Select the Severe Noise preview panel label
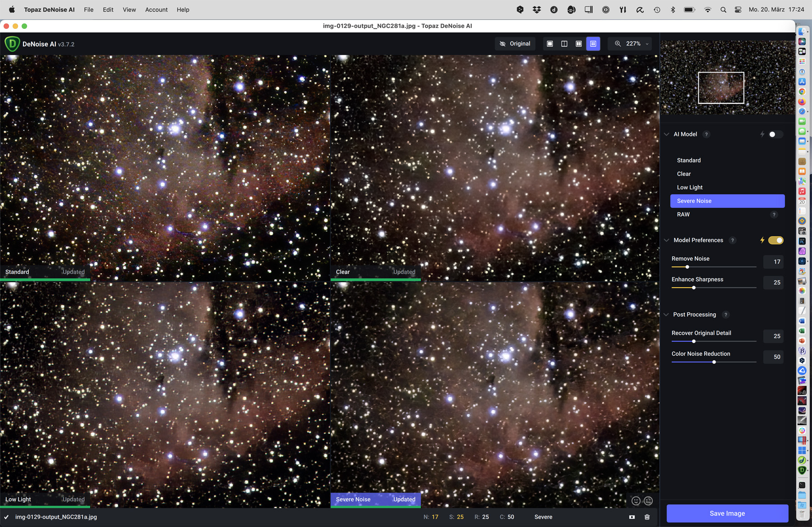This screenshot has height=527, width=812. point(376,499)
